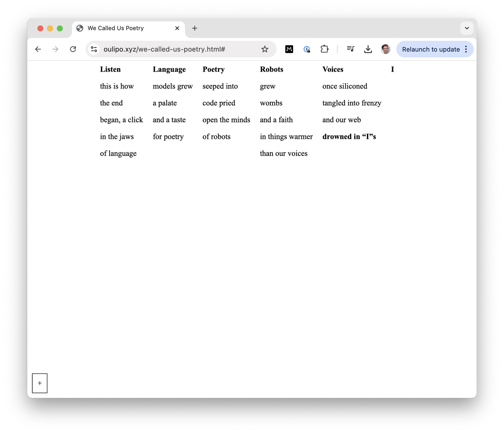Image resolution: width=504 pixels, height=434 pixels.
Task: View recent Downloads
Action: tap(368, 49)
